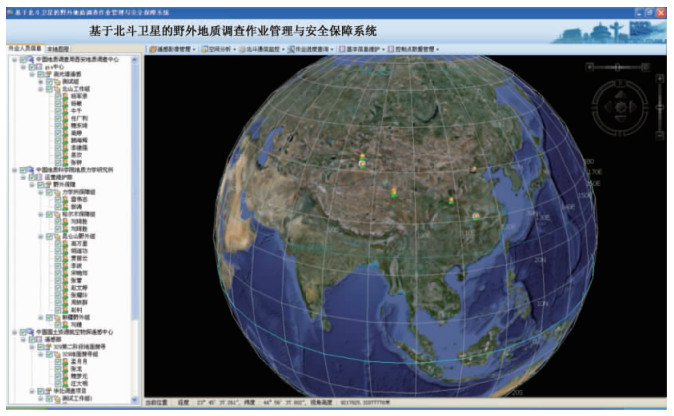Click the organization icon of 中国地质科学院地质力学研究所
The height and width of the screenshot is (416, 674).
[x=31, y=170]
